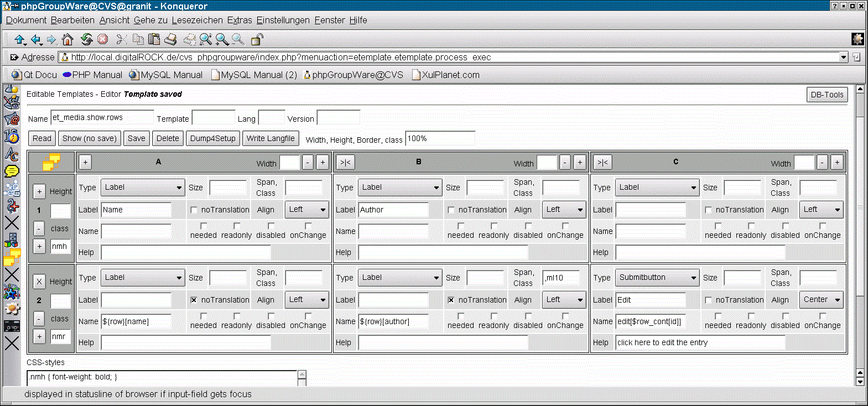Open the 'Ac' letters sidebar icon
The image size is (868, 406).
pos(12,154)
